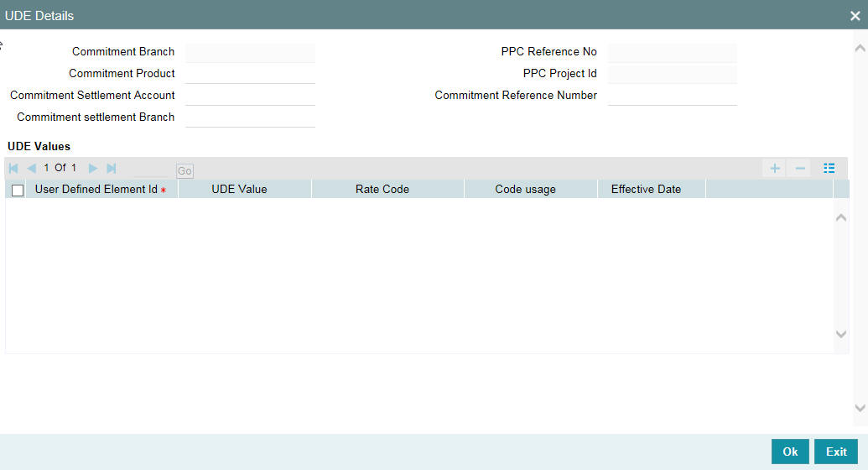Click the User Defined Element Id column header

(101, 189)
